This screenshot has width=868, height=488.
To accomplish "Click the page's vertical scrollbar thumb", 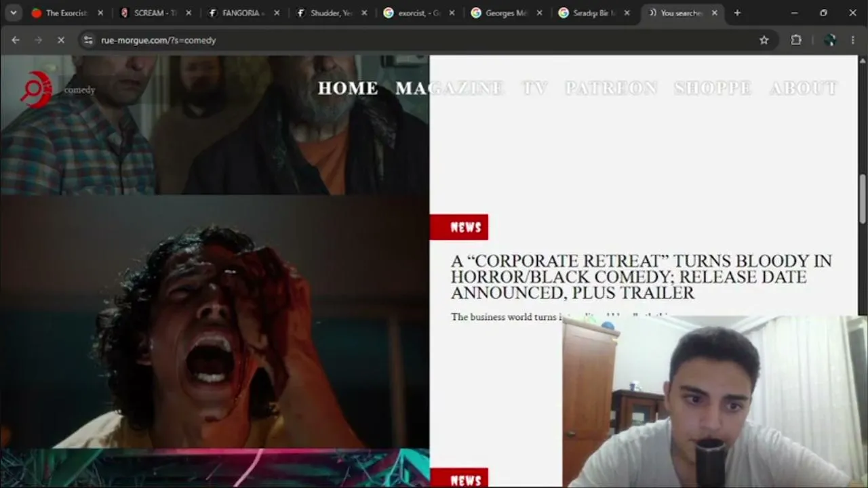I will click(863, 198).
